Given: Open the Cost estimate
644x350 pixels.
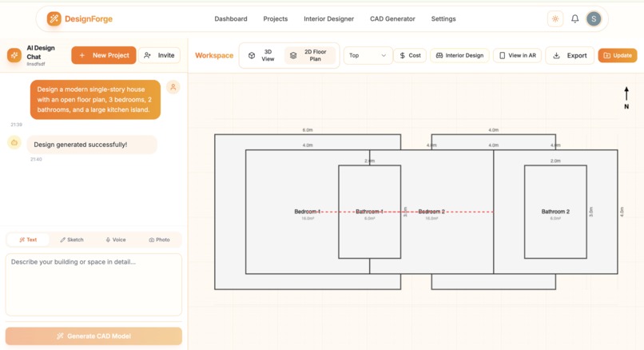Looking at the screenshot, I should point(410,55).
